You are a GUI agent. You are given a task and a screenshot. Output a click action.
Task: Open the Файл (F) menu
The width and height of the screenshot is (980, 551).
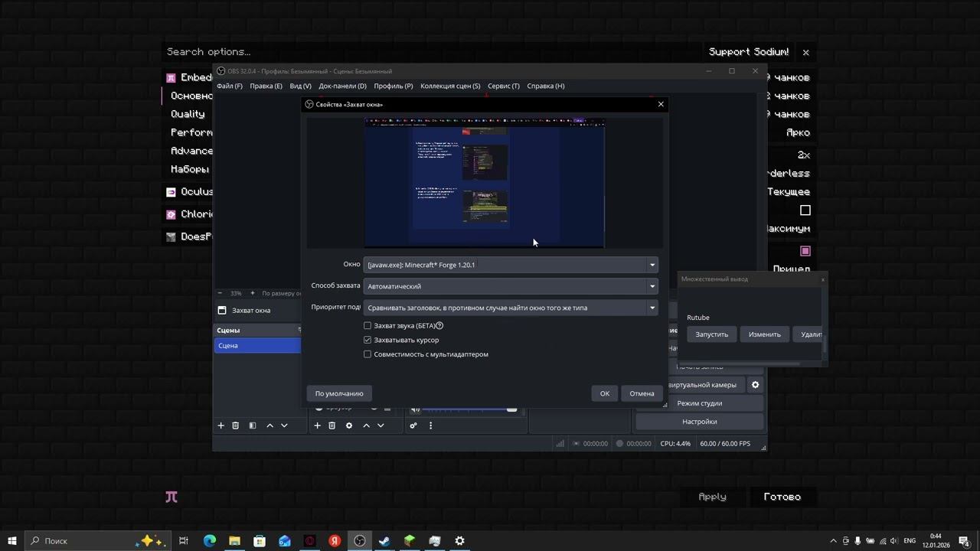click(x=229, y=86)
